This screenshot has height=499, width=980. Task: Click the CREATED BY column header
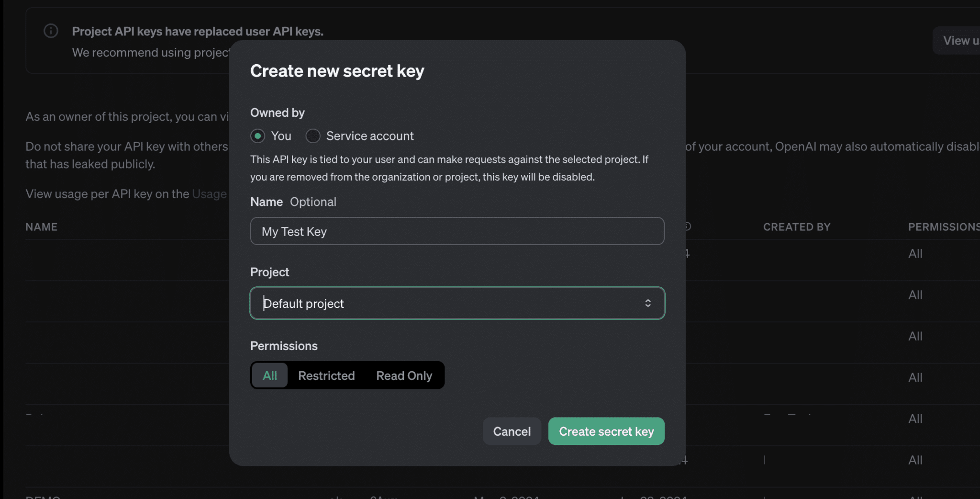point(796,227)
